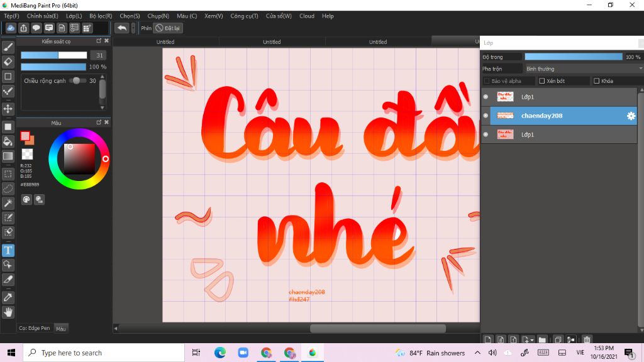Switch to the Cọ: Edge Pen tab
The width and height of the screenshot is (644, 362).
34,328
